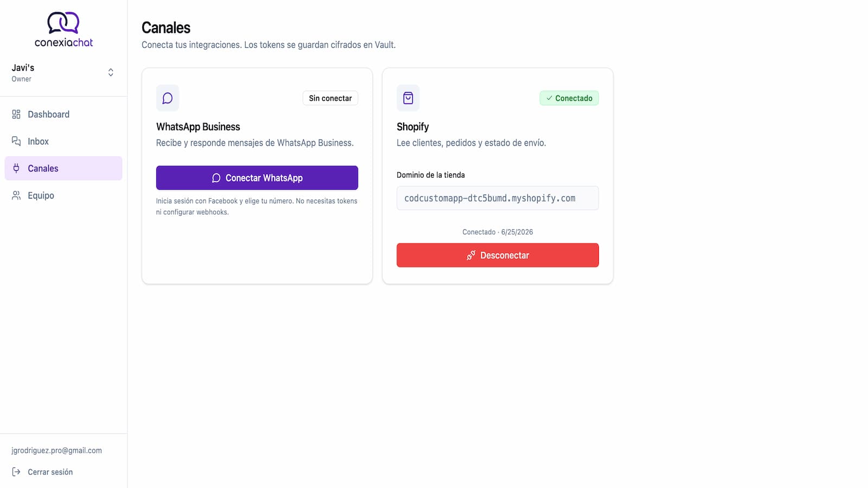This screenshot has height=488, width=868.
Task: Open the Javi's Owner workspace selector
Action: point(63,73)
